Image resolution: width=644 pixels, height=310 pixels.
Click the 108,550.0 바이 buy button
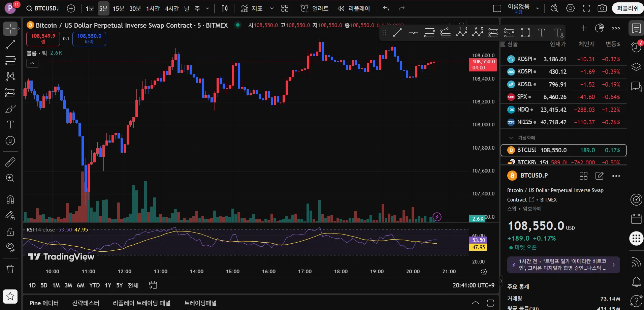[89, 39]
